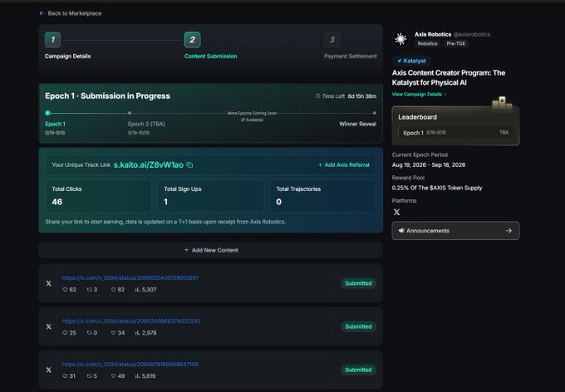The image size is (565, 392).
Task: Click the Katalyst badge
Action: [411, 61]
